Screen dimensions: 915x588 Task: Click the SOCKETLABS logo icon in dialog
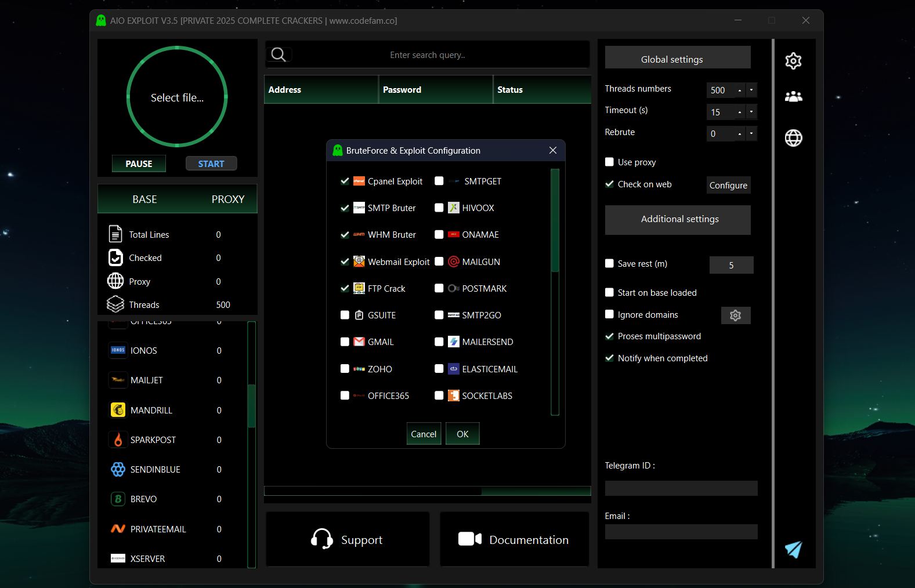(454, 395)
